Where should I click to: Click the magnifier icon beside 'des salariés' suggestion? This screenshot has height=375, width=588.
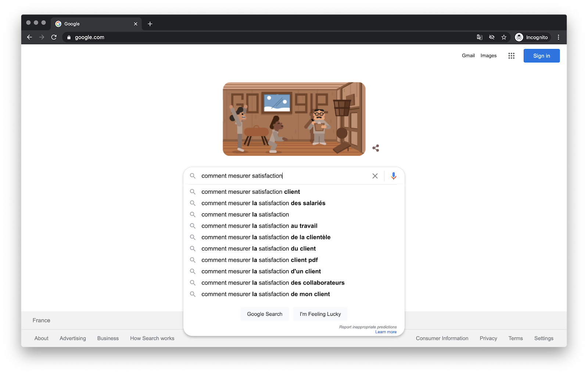(x=193, y=203)
